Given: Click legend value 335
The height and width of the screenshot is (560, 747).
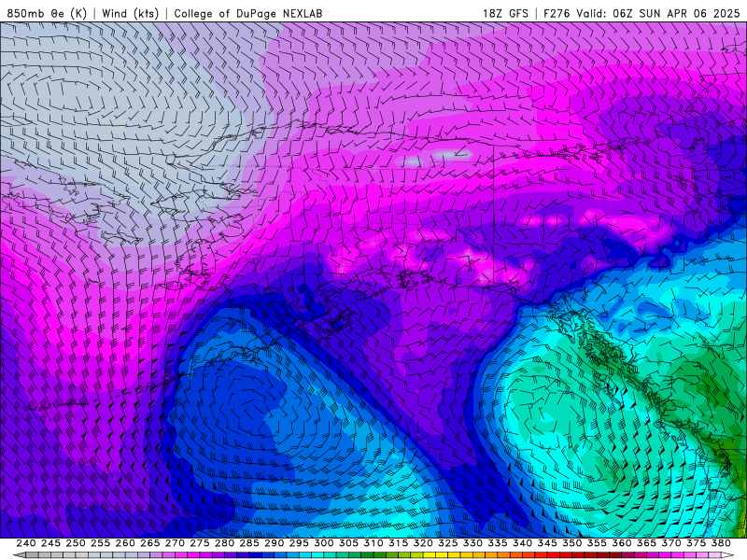Looking at the screenshot, I should [498, 543].
